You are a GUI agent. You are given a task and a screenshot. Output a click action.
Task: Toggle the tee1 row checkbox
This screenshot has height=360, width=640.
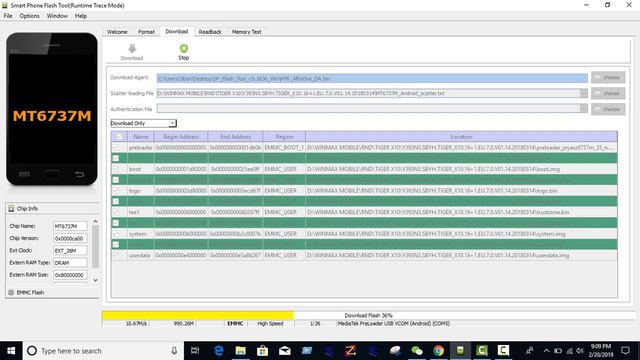coord(116,212)
